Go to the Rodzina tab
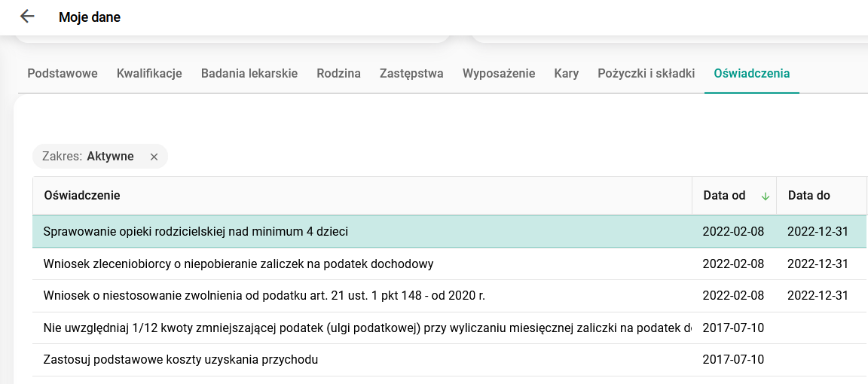Image resolution: width=868 pixels, height=384 pixels. pos(338,74)
